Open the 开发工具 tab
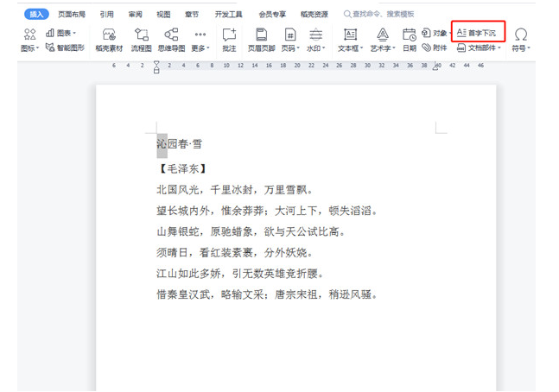Image resolution: width=559 pixels, height=392 pixels. pos(228,15)
